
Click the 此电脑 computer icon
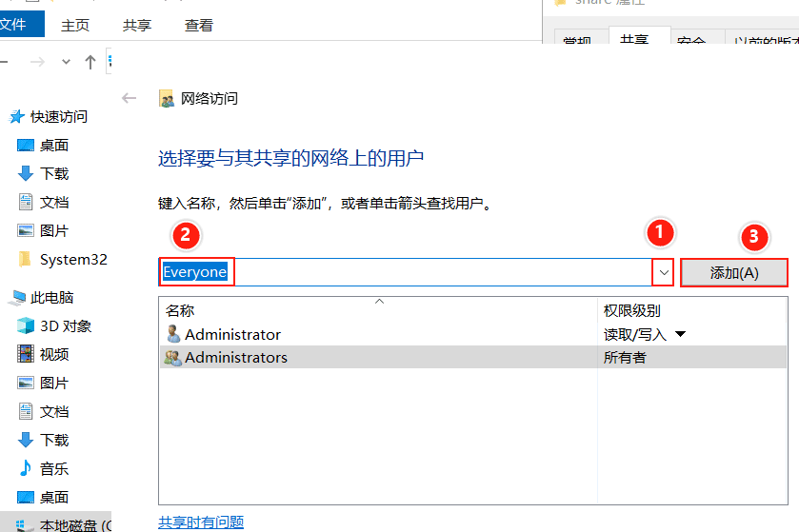(17, 298)
